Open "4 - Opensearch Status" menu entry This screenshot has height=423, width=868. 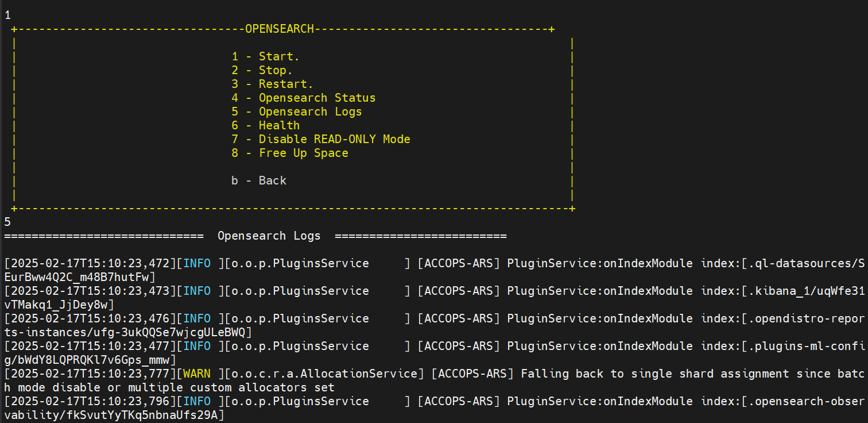[303, 98]
